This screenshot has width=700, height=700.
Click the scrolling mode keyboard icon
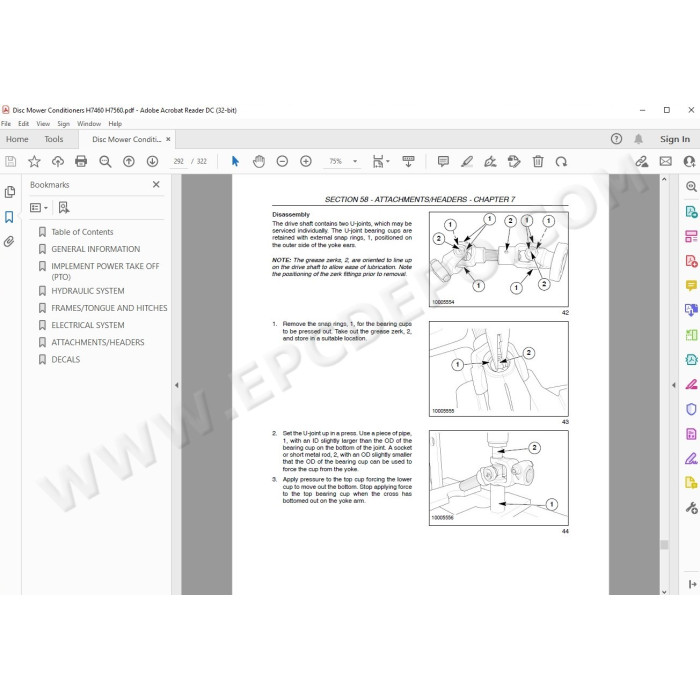[408, 161]
